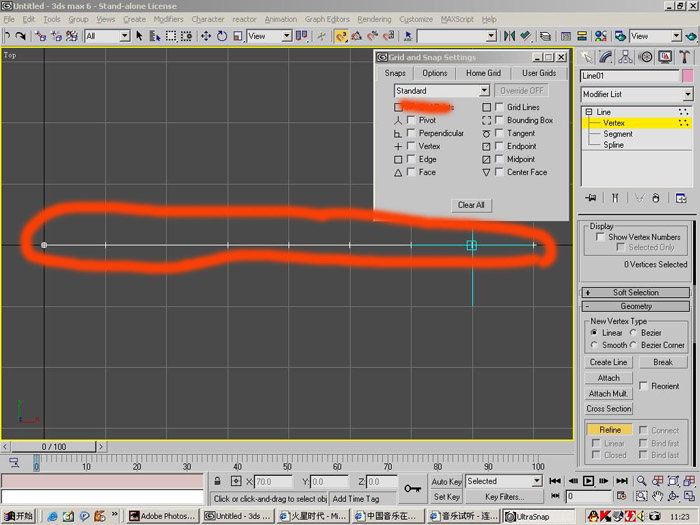The width and height of the screenshot is (700, 525).
Task: Expand the Soft Selection rollout
Action: [636, 293]
